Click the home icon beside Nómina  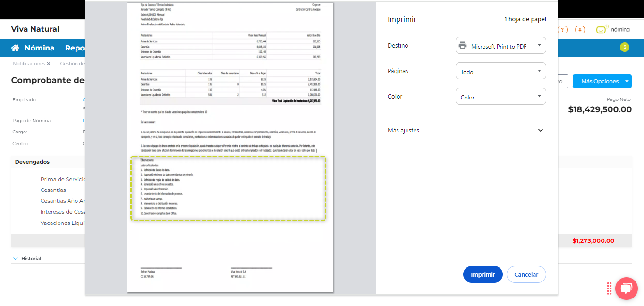[x=15, y=48]
